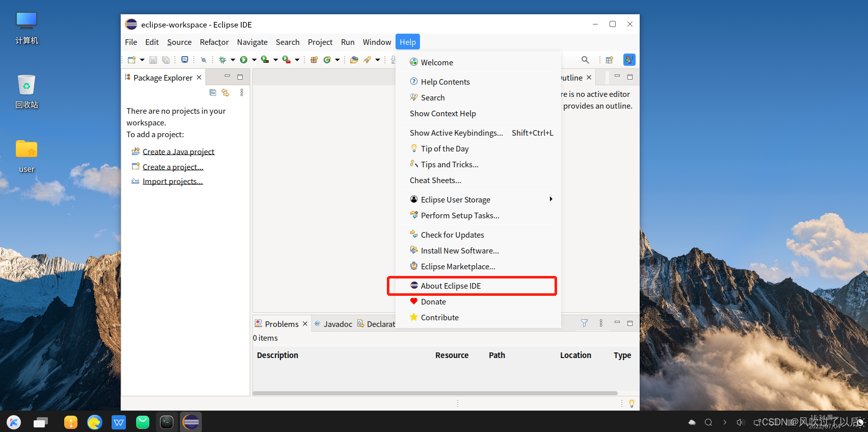This screenshot has width=868, height=432.
Task: Select Tips and Tricks... entry
Action: 478,164
